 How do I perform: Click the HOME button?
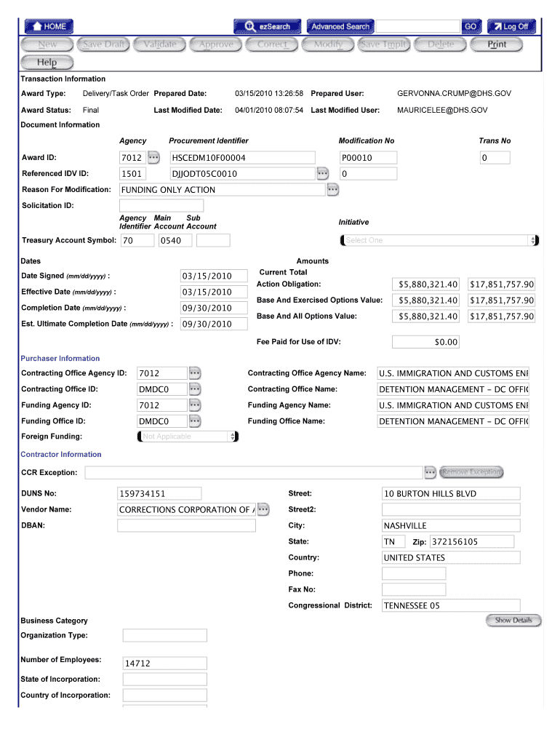(x=50, y=26)
